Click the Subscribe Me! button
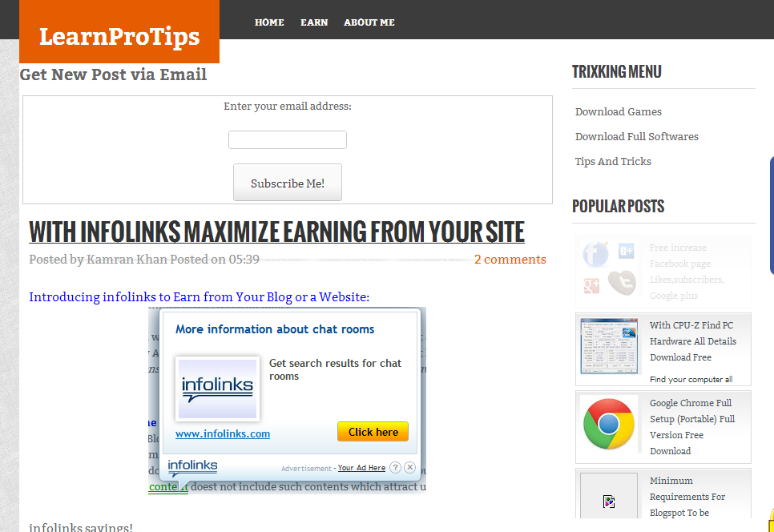This screenshot has width=774, height=532. coord(288,183)
